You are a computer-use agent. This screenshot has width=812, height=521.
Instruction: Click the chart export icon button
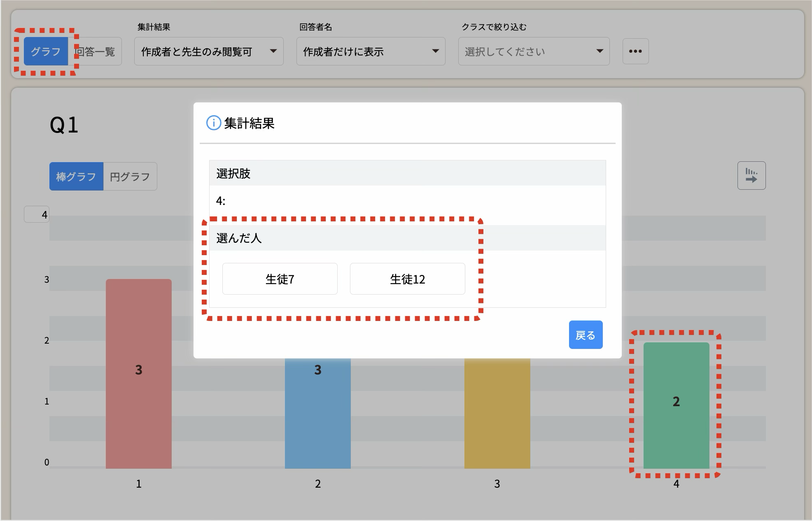point(751,176)
